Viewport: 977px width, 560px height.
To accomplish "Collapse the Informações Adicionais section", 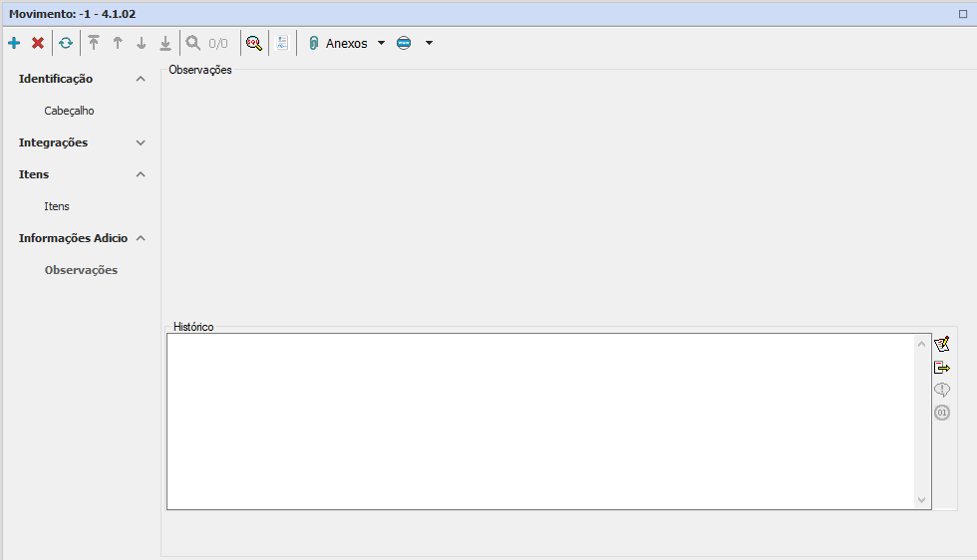I will coord(141,238).
